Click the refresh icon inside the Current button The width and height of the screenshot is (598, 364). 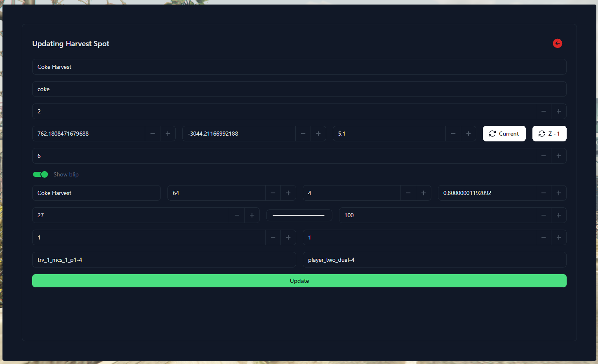[x=492, y=133]
